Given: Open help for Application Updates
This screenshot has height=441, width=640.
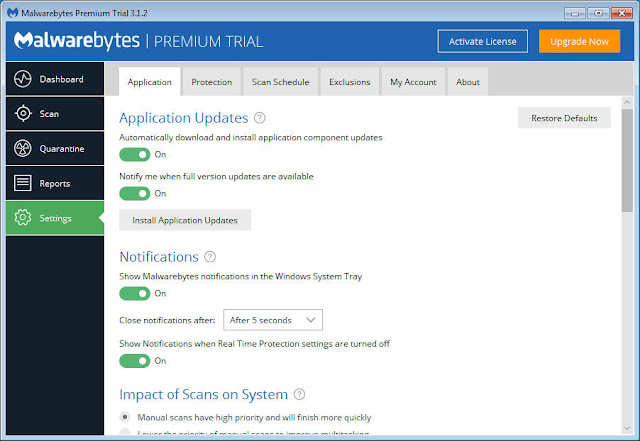Looking at the screenshot, I should 260,118.
